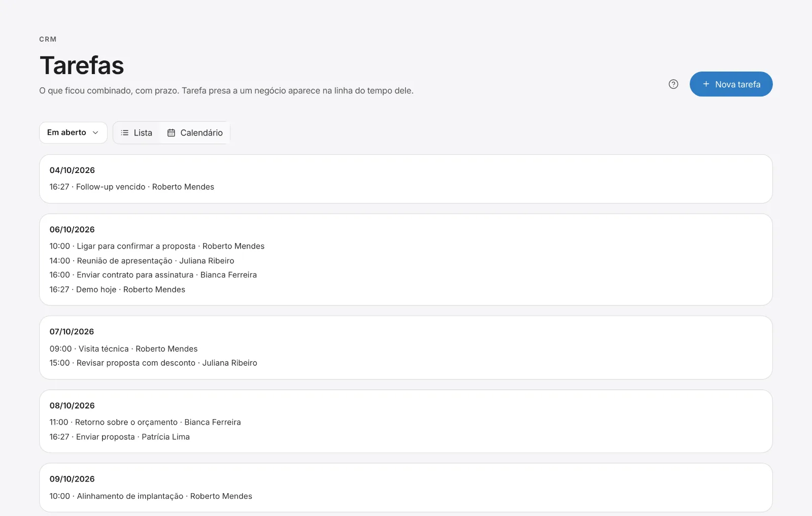812x516 pixels.
Task: Open the help question mark icon
Action: tap(673, 84)
